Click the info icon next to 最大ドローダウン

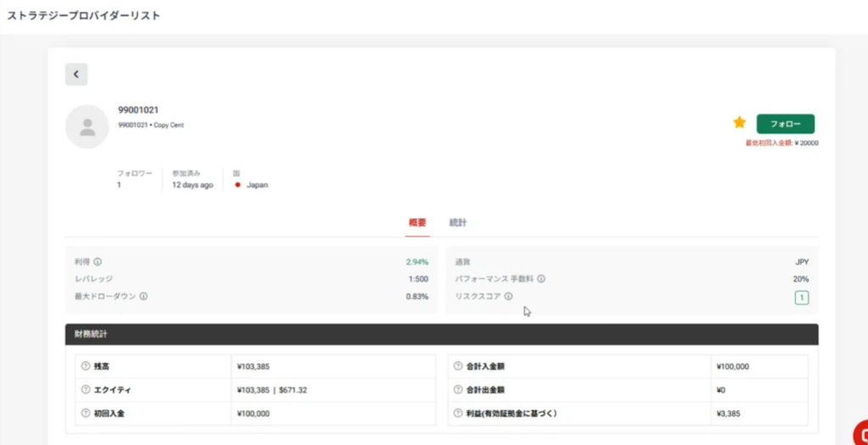pos(143,297)
